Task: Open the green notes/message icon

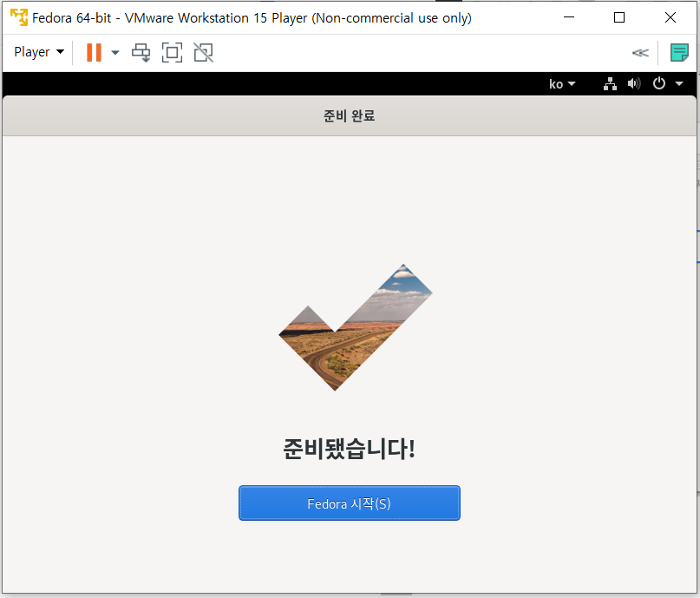Action: (679, 53)
